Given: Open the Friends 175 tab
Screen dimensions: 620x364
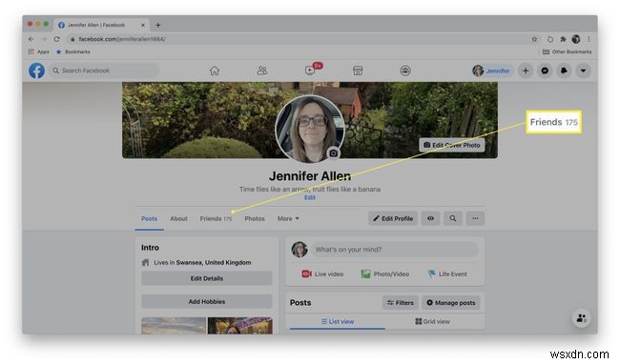Looking at the screenshot, I should [x=216, y=218].
